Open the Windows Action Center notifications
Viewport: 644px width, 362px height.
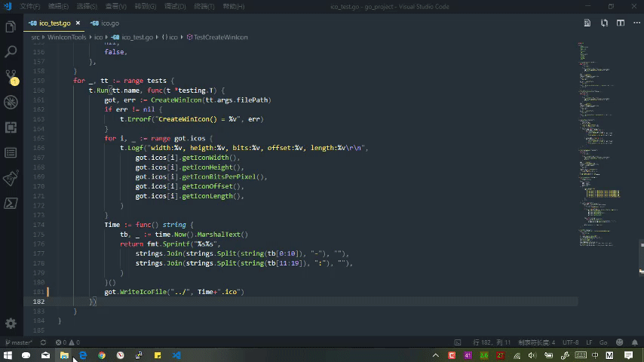(x=628, y=355)
